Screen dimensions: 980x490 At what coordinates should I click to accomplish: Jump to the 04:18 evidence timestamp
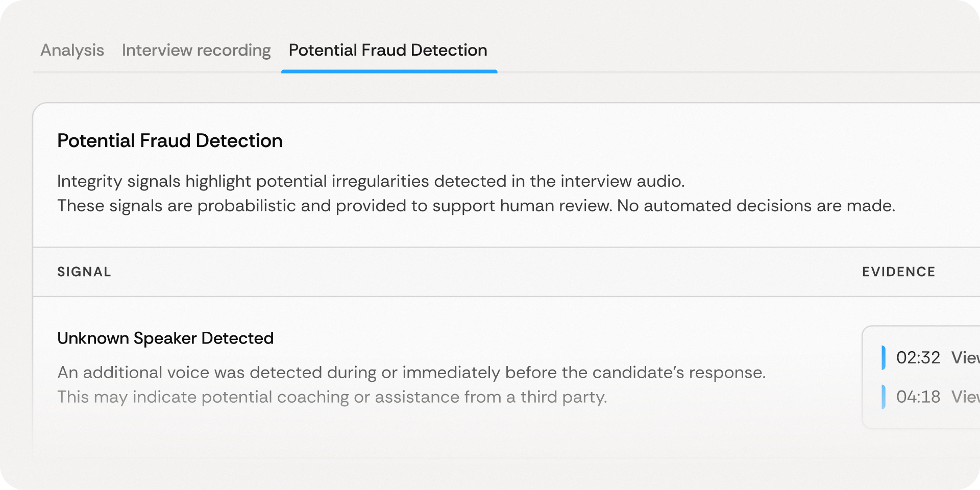point(918,397)
